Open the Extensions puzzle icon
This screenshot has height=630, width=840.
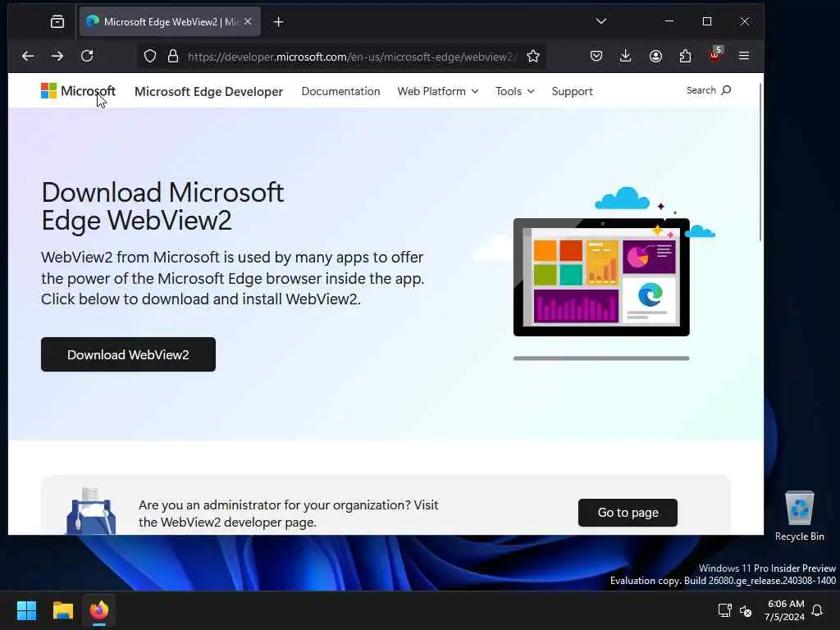[685, 56]
